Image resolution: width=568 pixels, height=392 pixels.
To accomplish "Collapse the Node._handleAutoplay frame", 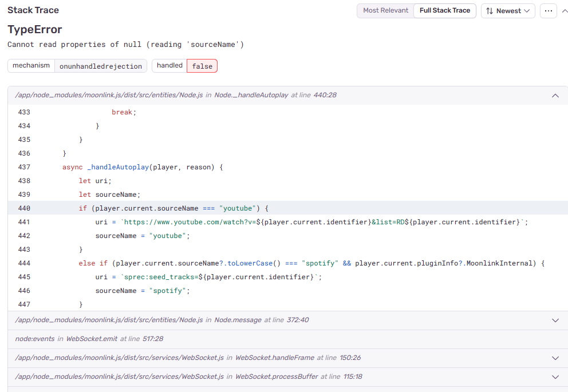I will click(555, 96).
